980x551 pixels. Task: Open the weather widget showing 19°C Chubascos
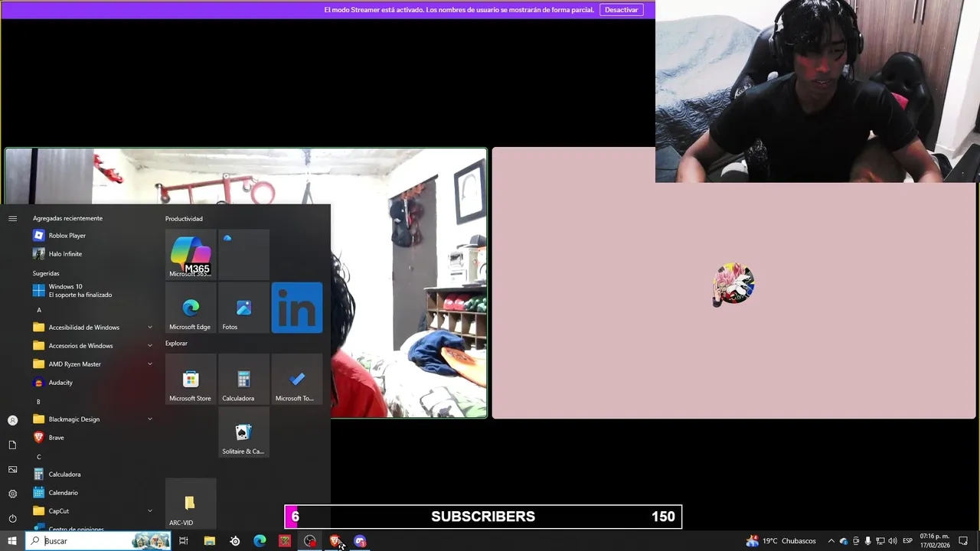pyautogui.click(x=781, y=541)
